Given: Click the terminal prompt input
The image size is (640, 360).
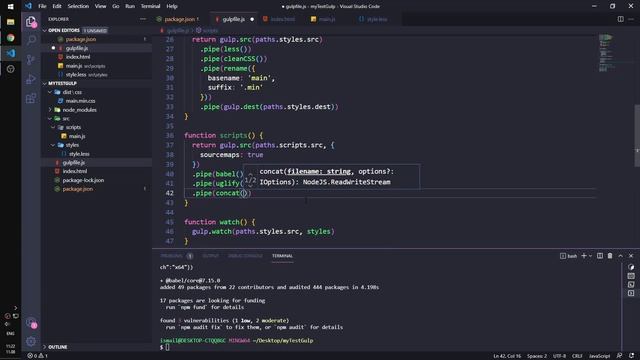Looking at the screenshot, I should click(x=167, y=347).
